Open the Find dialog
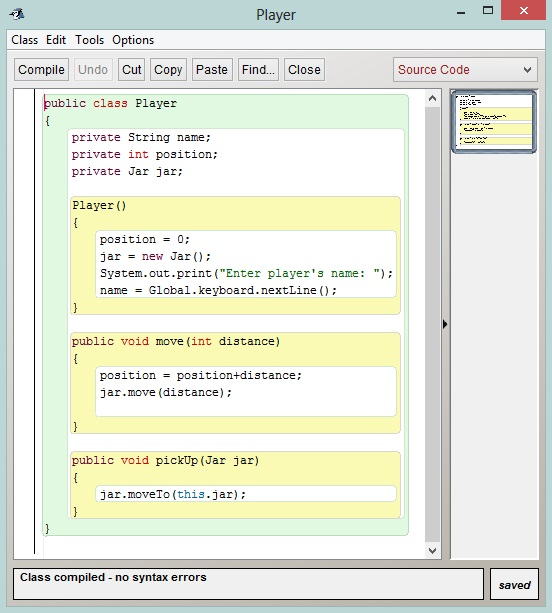552x613 pixels. 258,70
